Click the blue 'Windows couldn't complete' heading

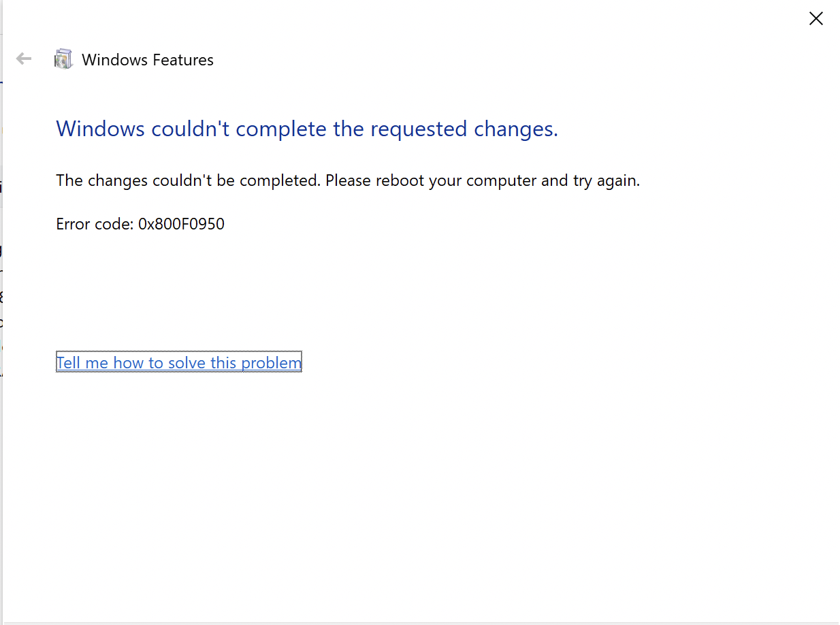(307, 129)
